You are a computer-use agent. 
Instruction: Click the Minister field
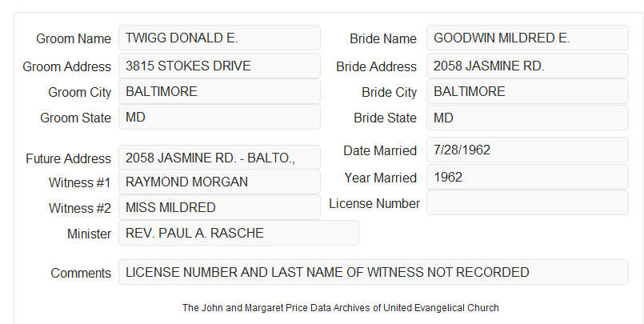[238, 233]
